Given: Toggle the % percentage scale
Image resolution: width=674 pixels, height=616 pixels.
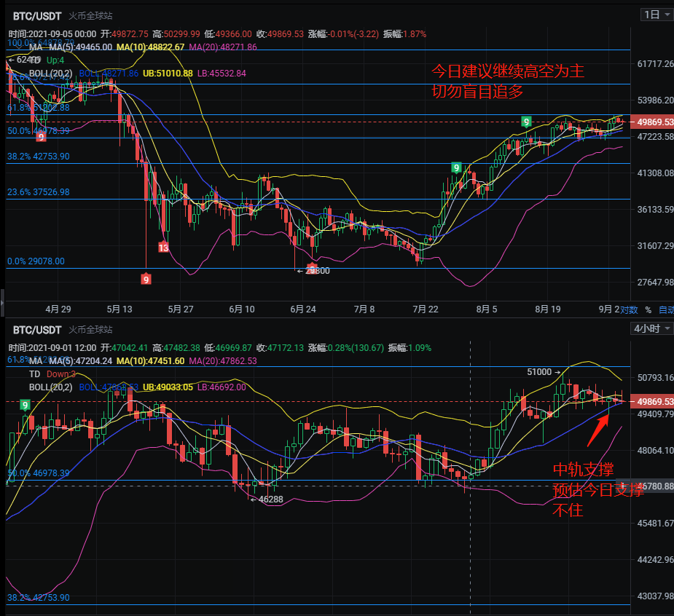Looking at the screenshot, I should click(x=647, y=309).
